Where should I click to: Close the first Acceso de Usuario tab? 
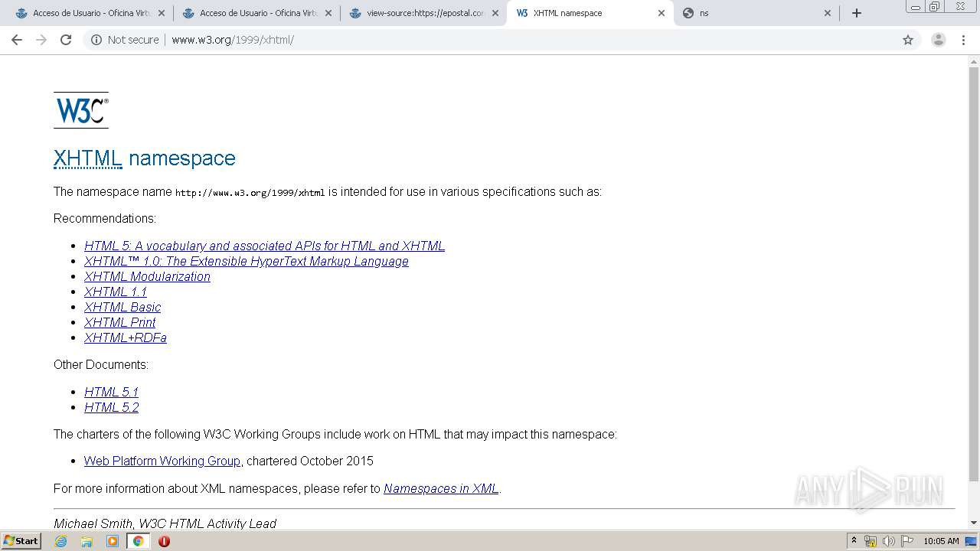[162, 13]
